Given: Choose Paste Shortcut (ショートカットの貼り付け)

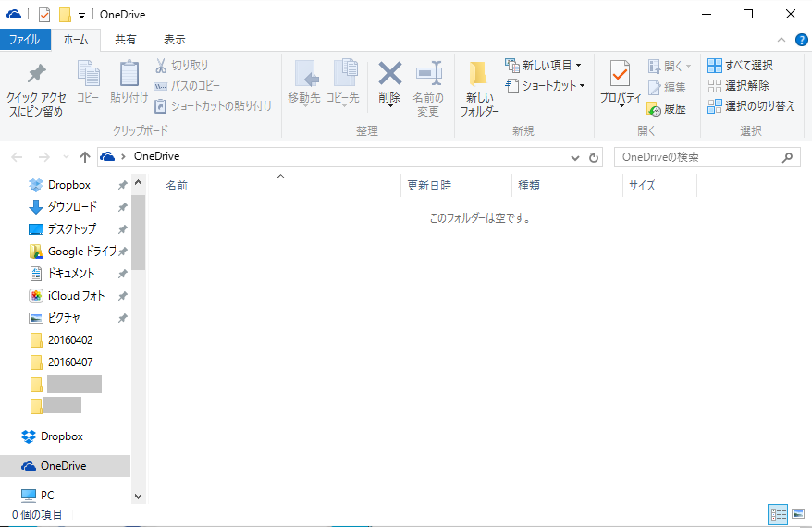Looking at the screenshot, I should (x=213, y=106).
